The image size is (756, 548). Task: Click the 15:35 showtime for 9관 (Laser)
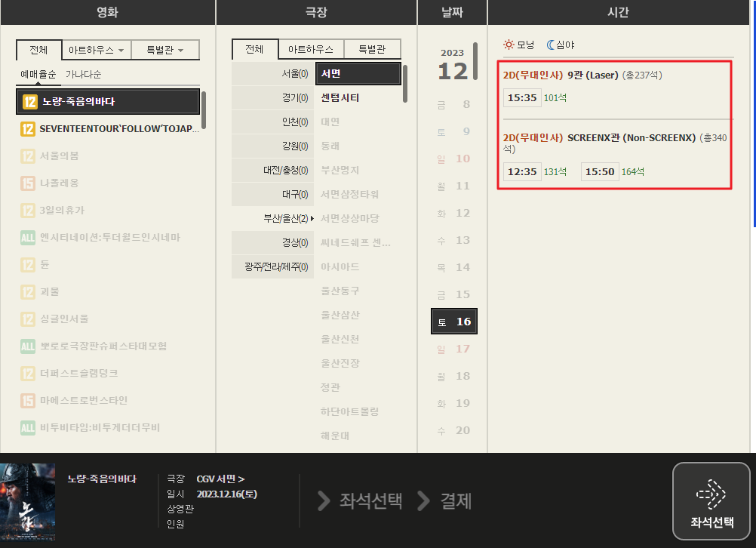(x=522, y=97)
